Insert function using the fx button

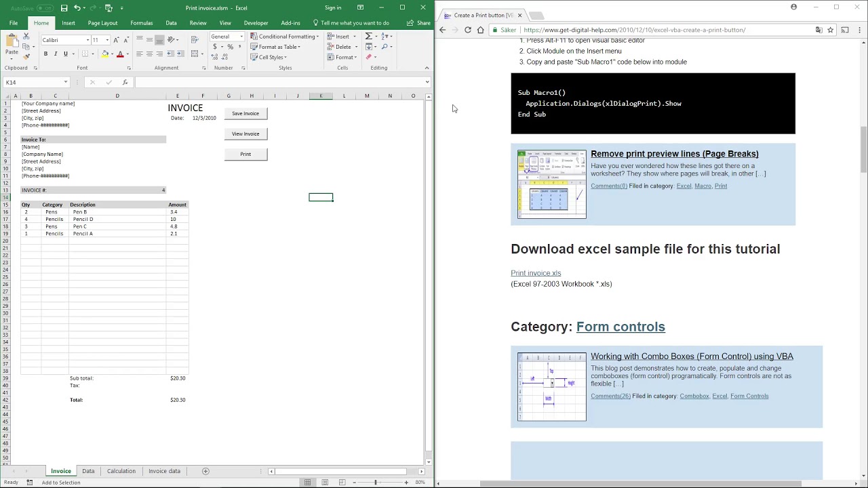125,82
